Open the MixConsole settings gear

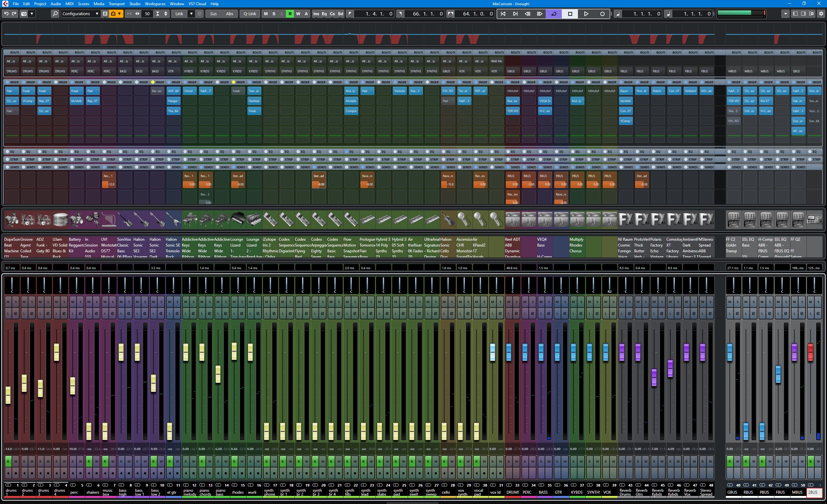tap(821, 14)
